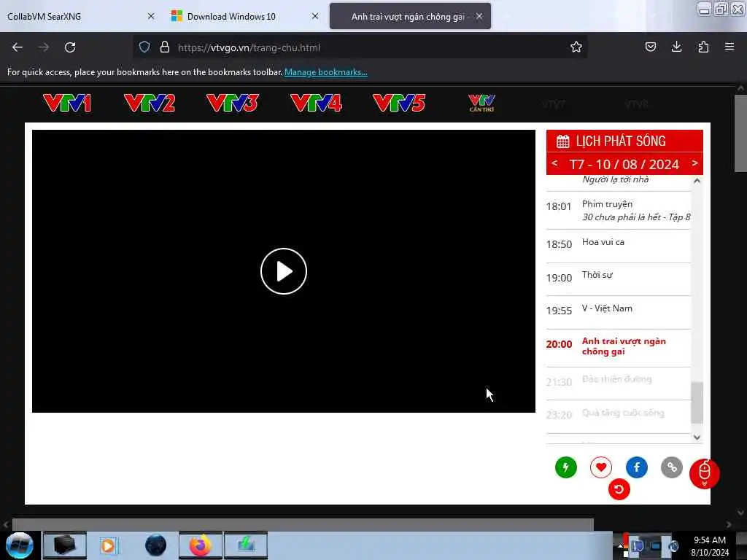Open the Windows Start menu
Viewport: 747px width, 560px height.
(20, 545)
